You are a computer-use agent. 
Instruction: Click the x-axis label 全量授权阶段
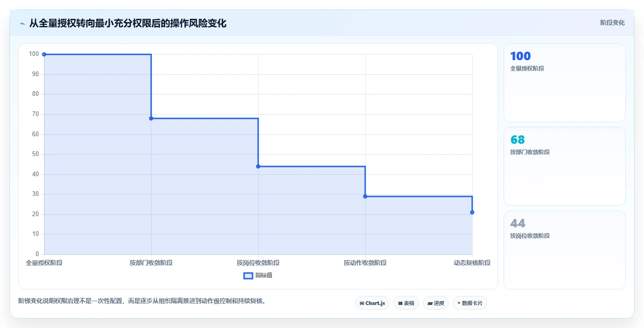coord(44,263)
